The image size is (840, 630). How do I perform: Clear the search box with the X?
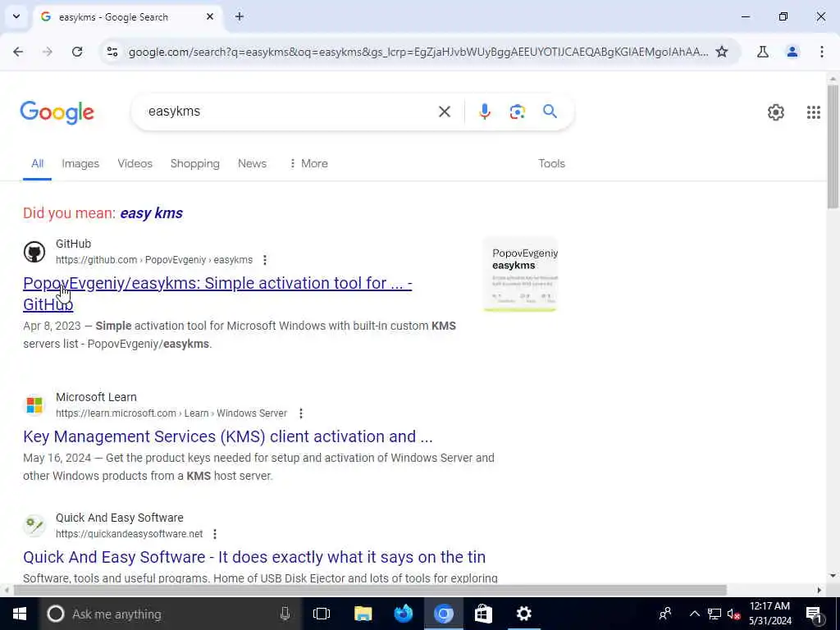point(444,112)
